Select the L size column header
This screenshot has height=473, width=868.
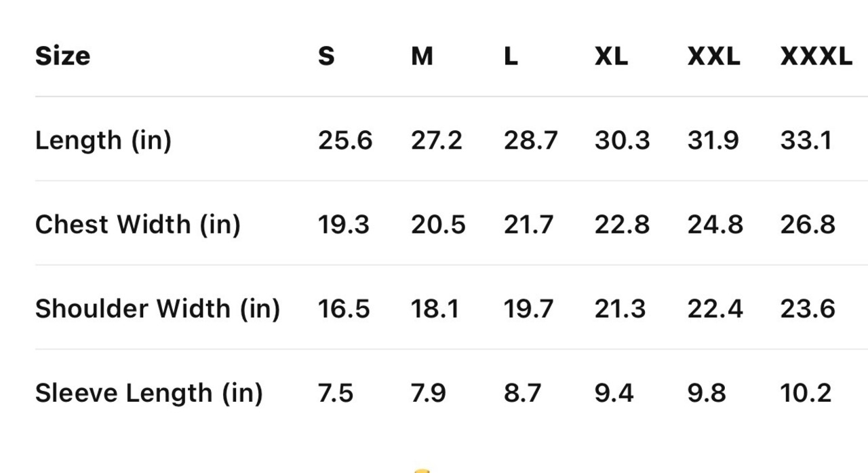511,56
